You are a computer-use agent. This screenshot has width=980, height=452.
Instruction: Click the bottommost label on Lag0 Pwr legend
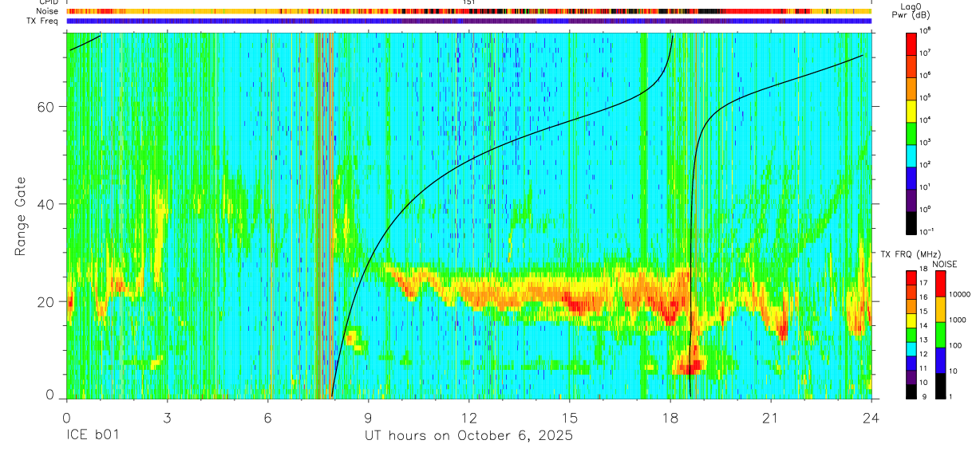[926, 231]
